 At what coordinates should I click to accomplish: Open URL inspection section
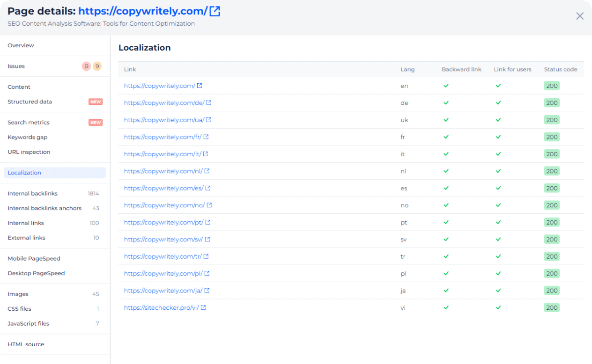(29, 152)
